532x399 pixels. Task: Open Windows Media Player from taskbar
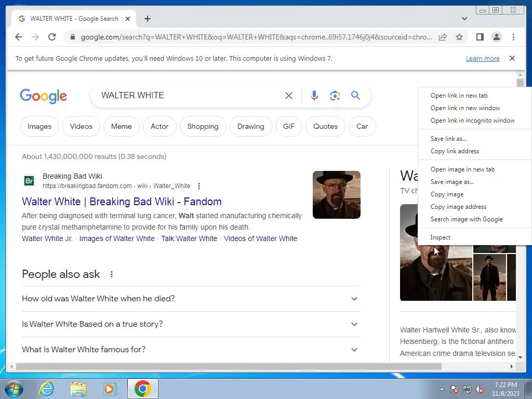point(110,389)
